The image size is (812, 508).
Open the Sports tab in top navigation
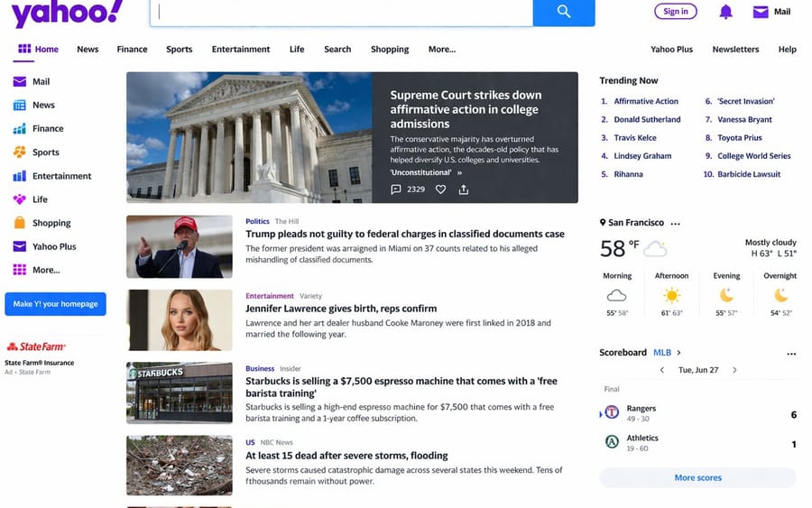click(x=180, y=50)
